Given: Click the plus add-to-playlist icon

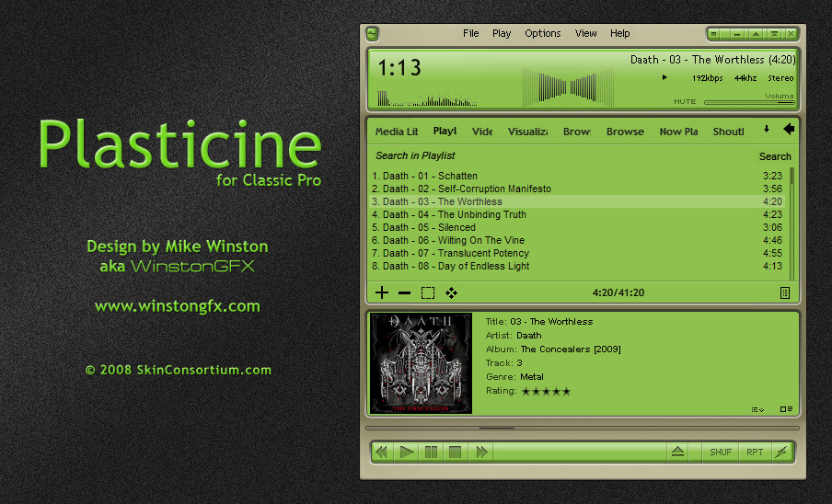Looking at the screenshot, I should click(382, 292).
